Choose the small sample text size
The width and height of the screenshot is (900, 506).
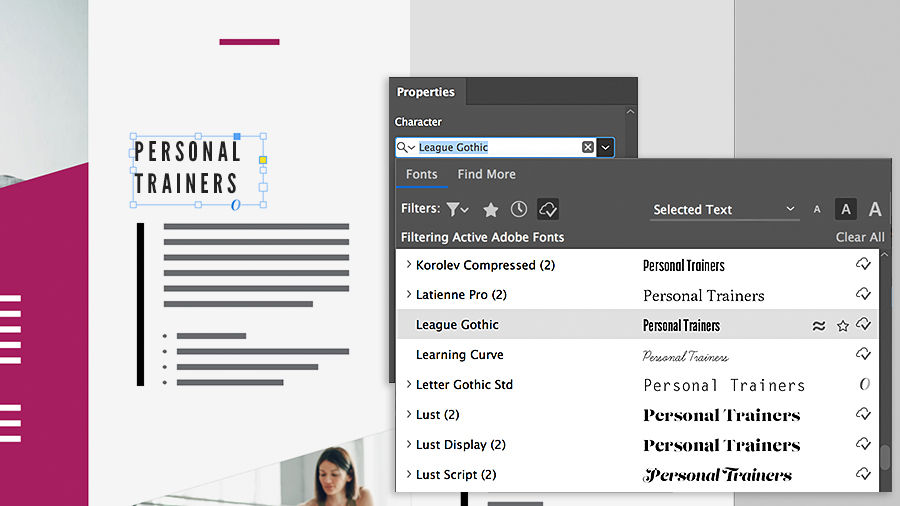coord(817,210)
